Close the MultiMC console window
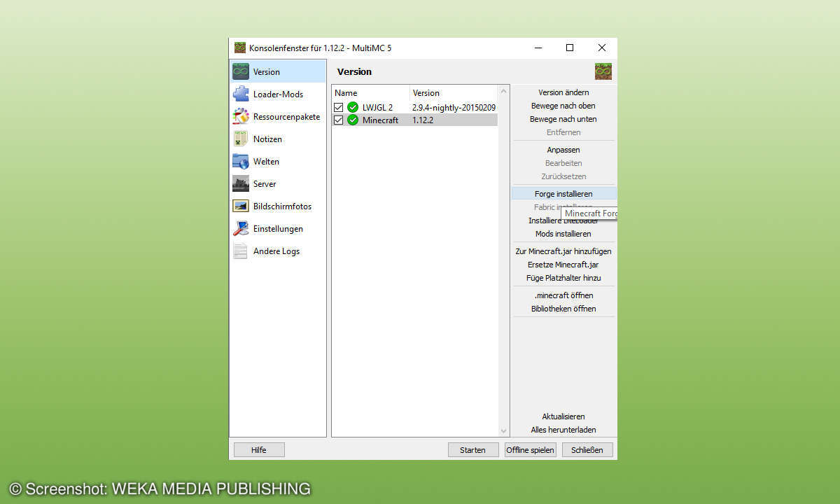Viewport: 840px width, 504px height. pyautogui.click(x=602, y=48)
